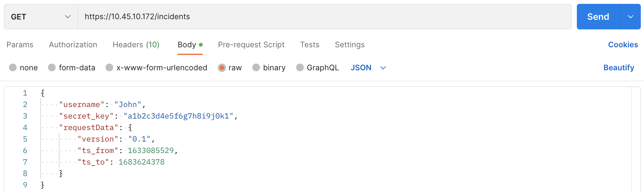Open the request Settings tab
The height and width of the screenshot is (193, 644).
point(349,45)
